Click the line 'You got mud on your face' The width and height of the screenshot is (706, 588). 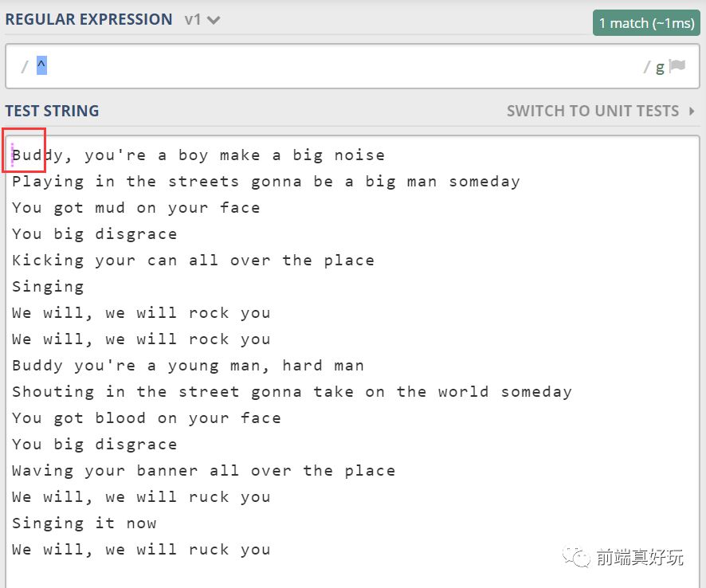pos(136,208)
